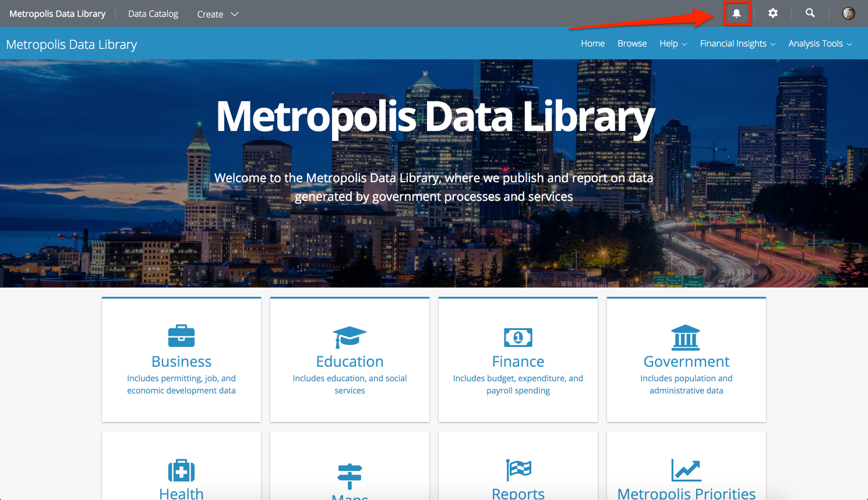The height and width of the screenshot is (500, 868).
Task: Open the Data Catalog
Action: pyautogui.click(x=153, y=14)
